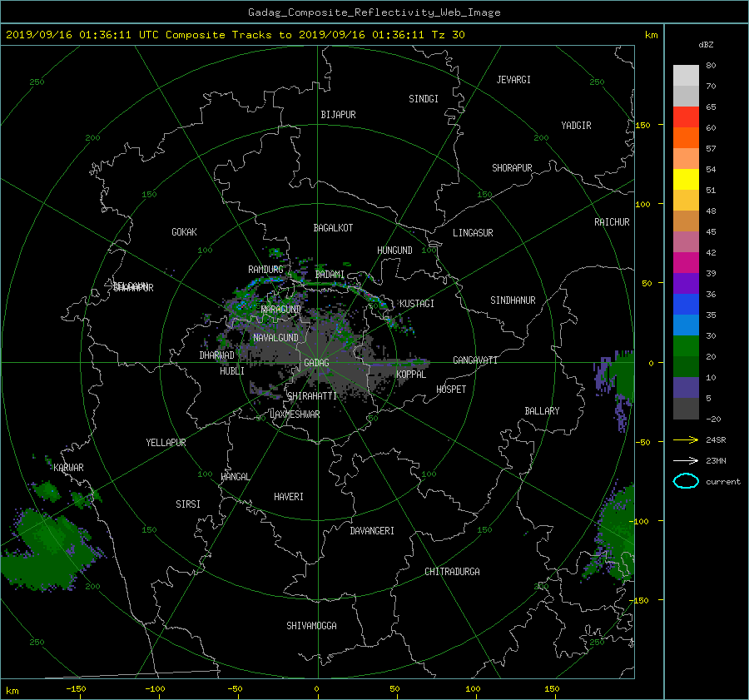
Task: Select the light gray 80 dBZ swatch at top of scale
Action: click(x=686, y=75)
